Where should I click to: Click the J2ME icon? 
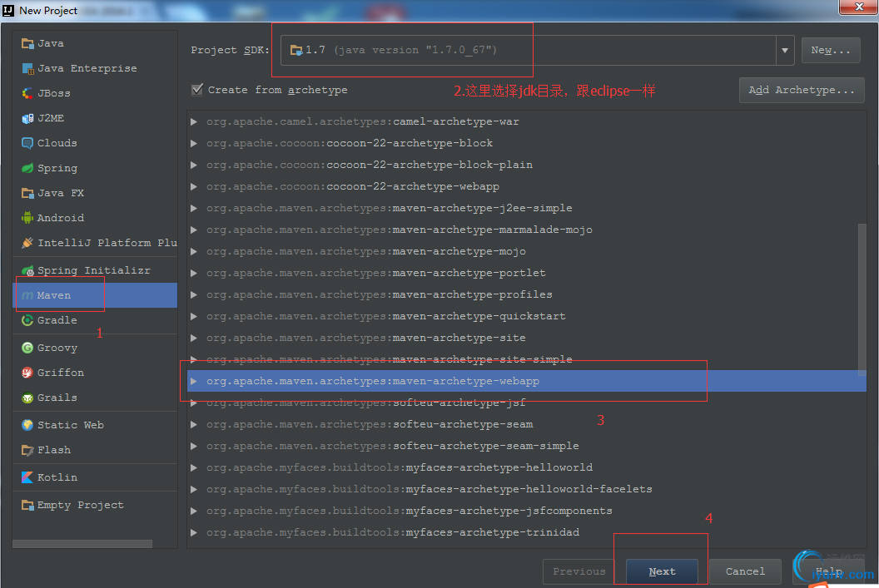(x=27, y=118)
